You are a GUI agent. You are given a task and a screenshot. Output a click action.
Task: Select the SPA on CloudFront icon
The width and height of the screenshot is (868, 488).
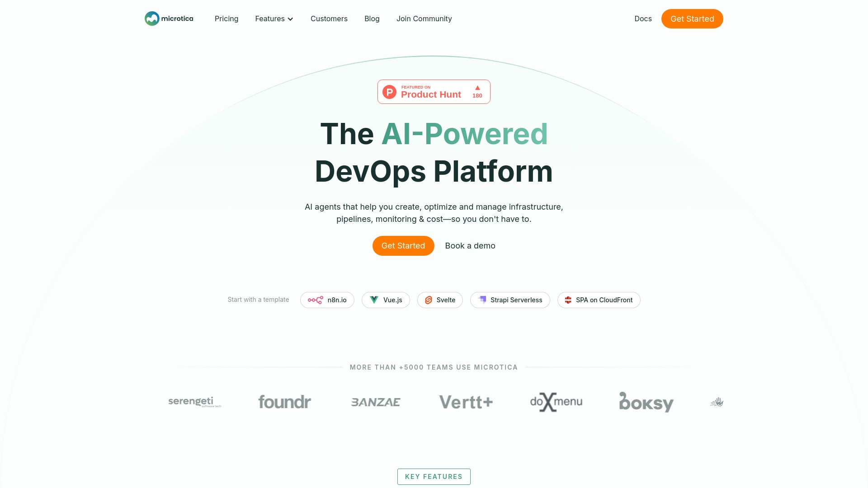tap(568, 300)
